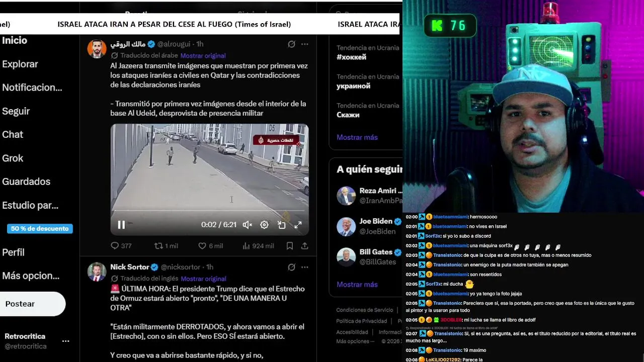
Task: Open Chat in sidebar
Action: 13,134
